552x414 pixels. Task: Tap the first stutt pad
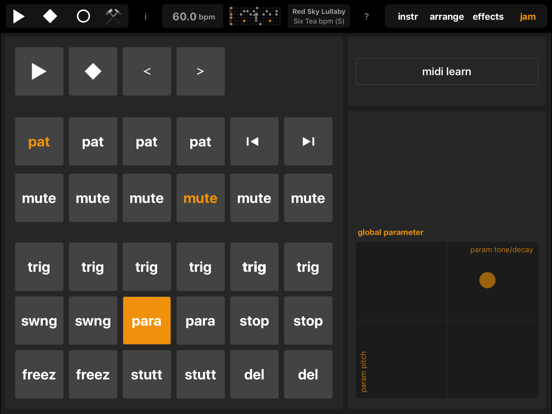point(147,375)
